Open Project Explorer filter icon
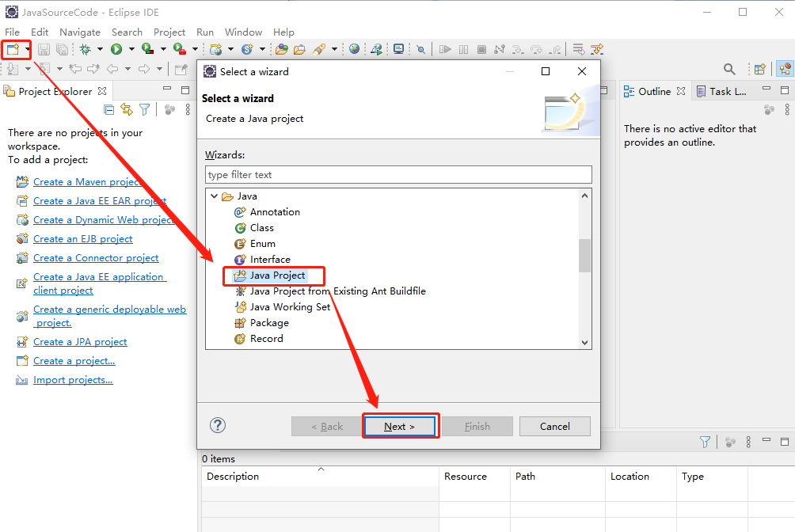This screenshot has height=532, width=795. (144, 109)
